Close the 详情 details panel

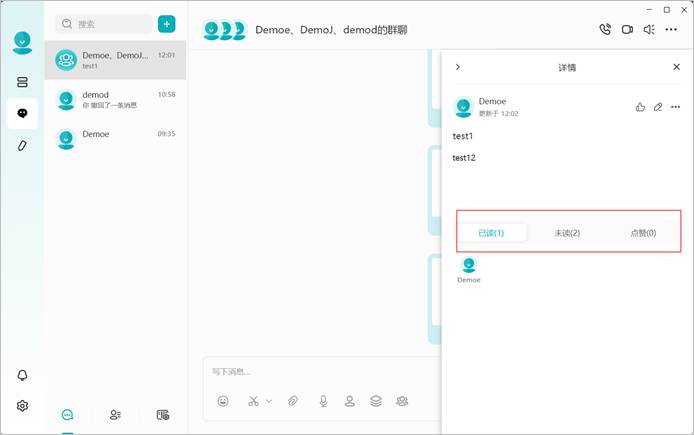[676, 67]
